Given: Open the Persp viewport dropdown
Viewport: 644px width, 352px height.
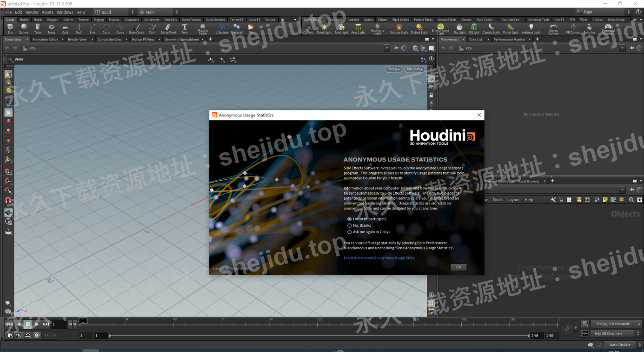Looking at the screenshot, I should (x=393, y=69).
